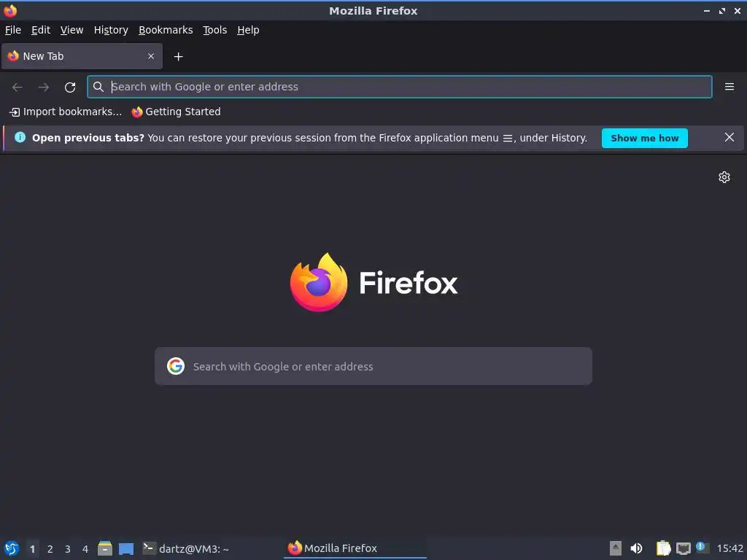Viewport: 747px width, 560px height.
Task: Click the Show me how button
Action: coord(644,138)
